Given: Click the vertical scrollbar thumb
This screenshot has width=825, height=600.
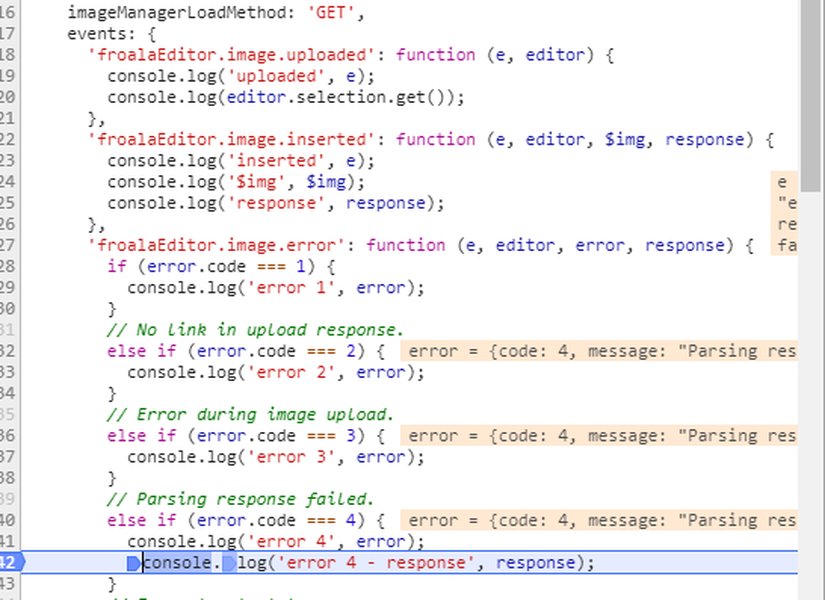Looking at the screenshot, I should [x=812, y=95].
